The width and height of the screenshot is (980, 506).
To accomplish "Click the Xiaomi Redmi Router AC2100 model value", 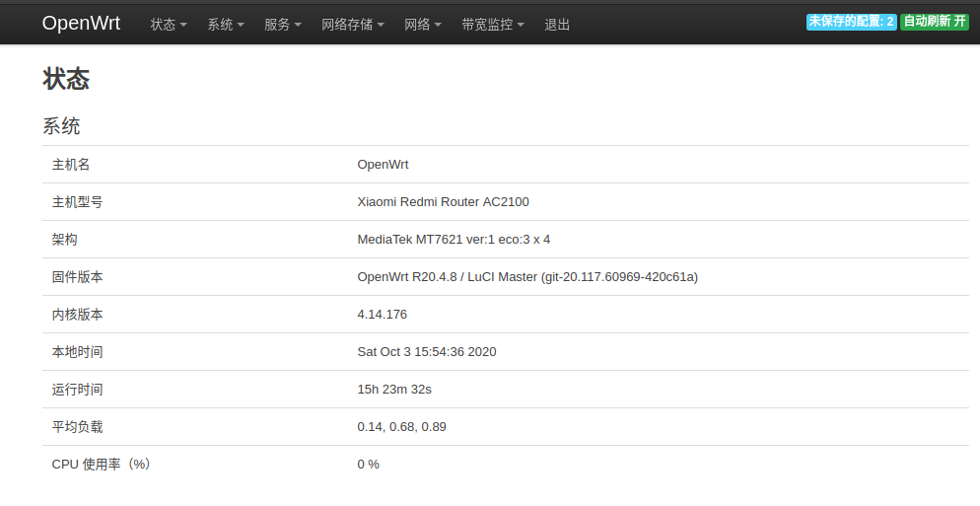I will [443, 202].
